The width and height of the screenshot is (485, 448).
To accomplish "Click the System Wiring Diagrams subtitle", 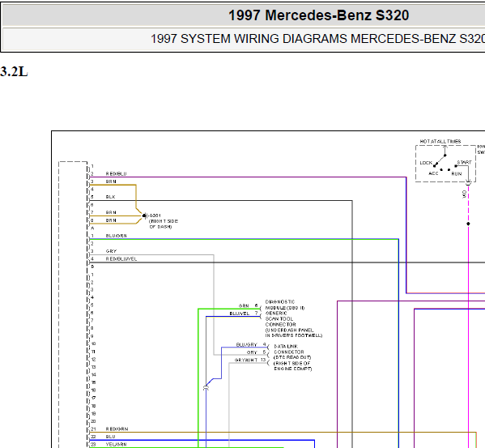I will point(317,39).
